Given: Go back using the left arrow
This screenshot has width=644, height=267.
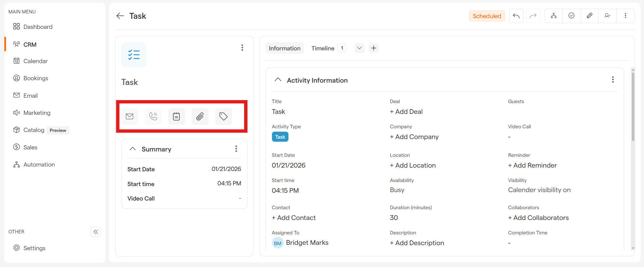Looking at the screenshot, I should pos(120,16).
